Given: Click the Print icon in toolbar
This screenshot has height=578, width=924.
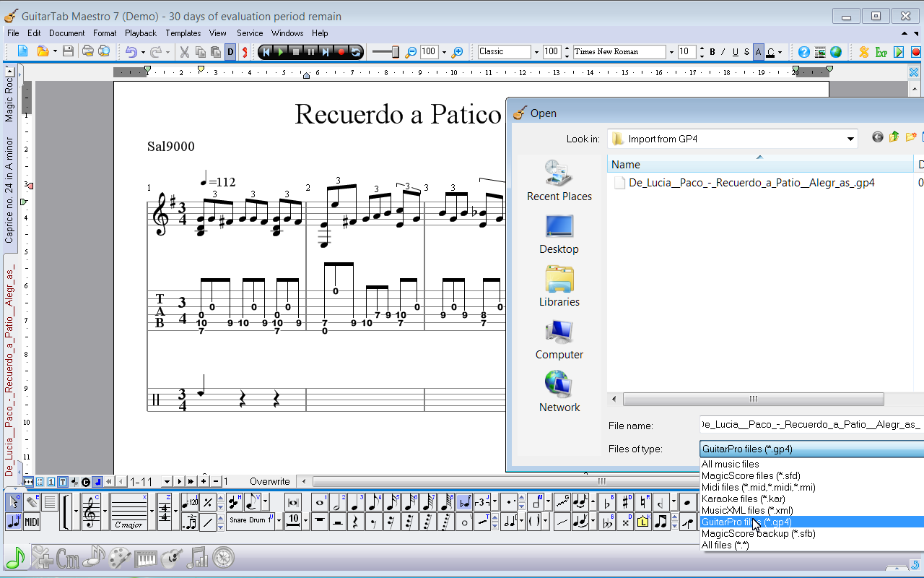Looking at the screenshot, I should [88, 51].
